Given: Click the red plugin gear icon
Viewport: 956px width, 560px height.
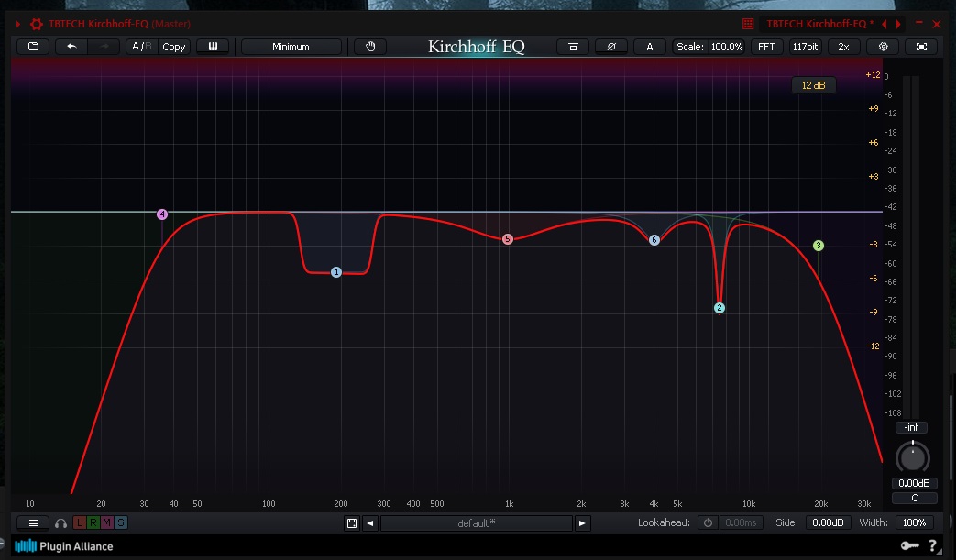Looking at the screenshot, I should tap(37, 24).
